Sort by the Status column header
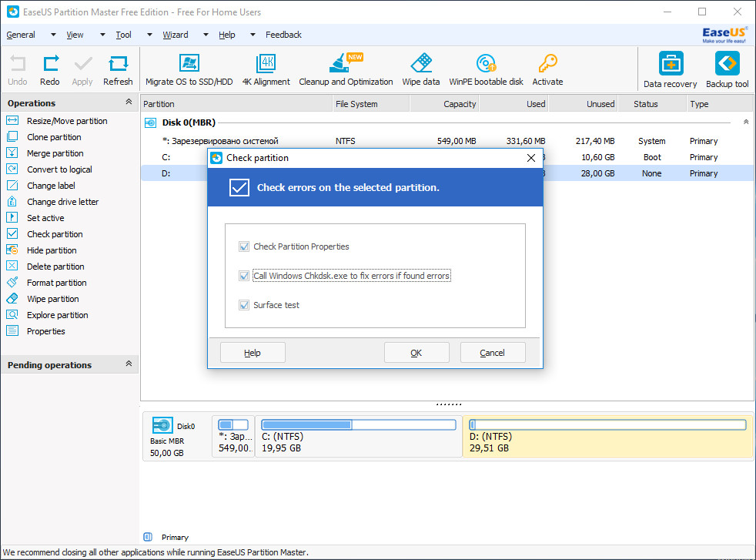 point(652,104)
